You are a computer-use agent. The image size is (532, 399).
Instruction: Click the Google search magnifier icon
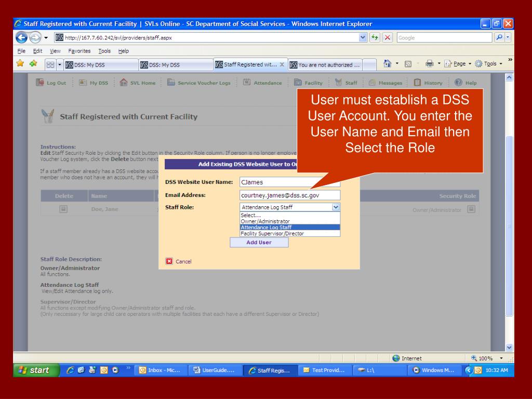click(499, 37)
